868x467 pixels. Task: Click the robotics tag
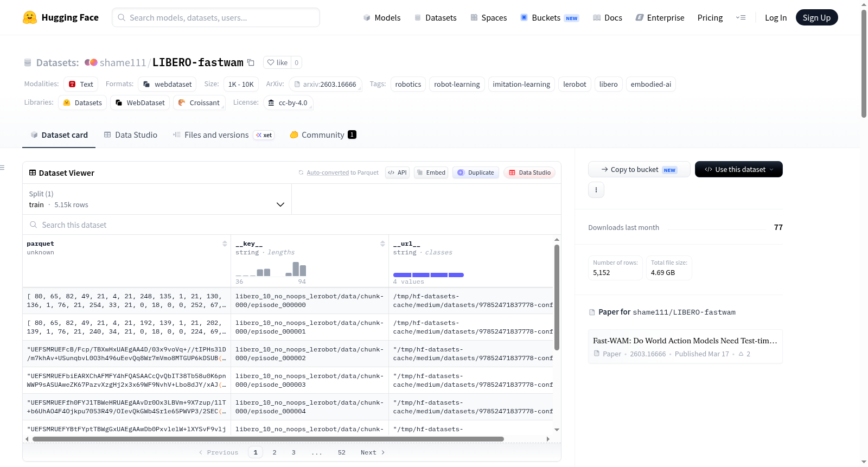click(x=408, y=84)
